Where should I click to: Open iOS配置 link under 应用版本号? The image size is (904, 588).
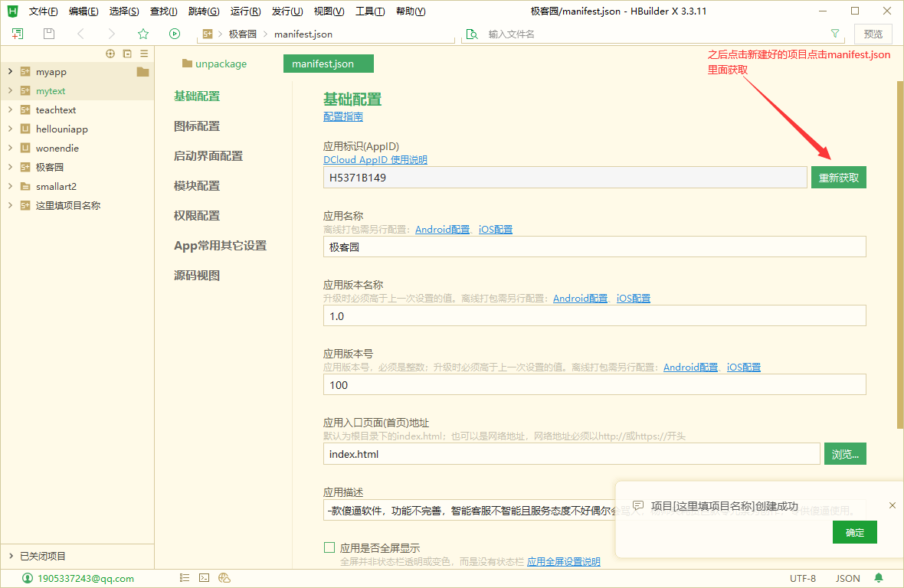[744, 367]
